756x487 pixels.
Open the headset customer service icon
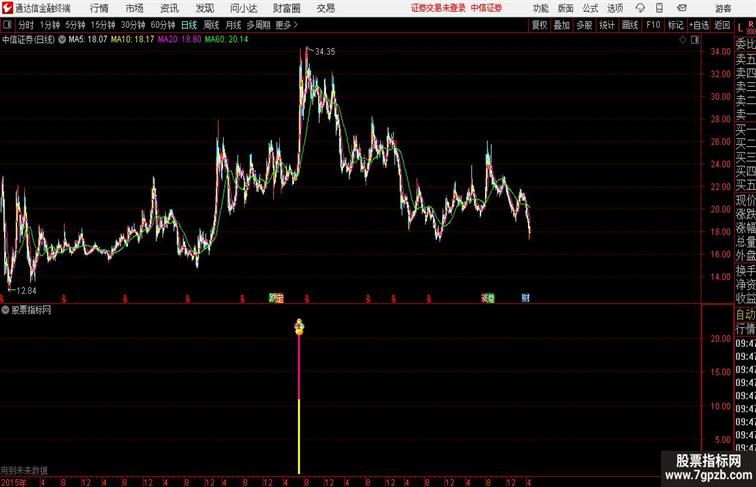click(640, 8)
